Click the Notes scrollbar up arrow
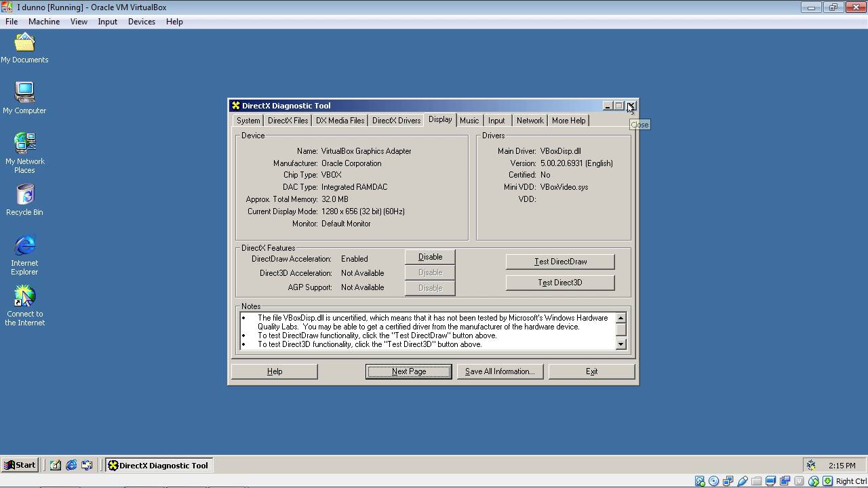The width and height of the screenshot is (868, 488). [620, 318]
